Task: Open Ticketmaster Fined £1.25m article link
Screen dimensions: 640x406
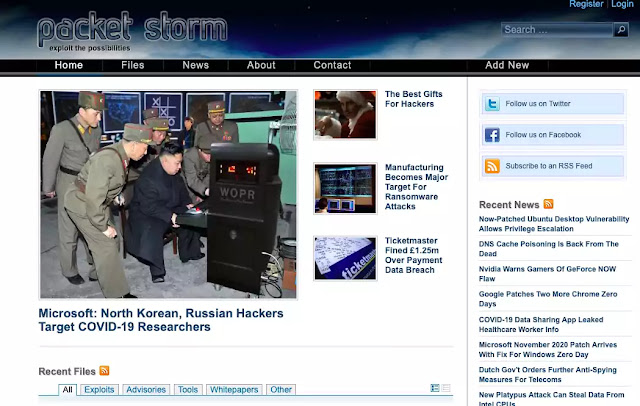Action: click(413, 255)
